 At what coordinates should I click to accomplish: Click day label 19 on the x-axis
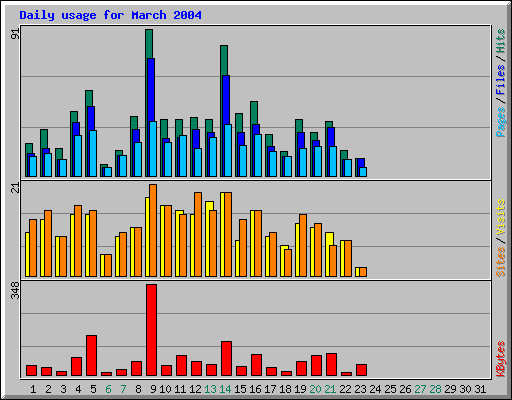[300, 389]
